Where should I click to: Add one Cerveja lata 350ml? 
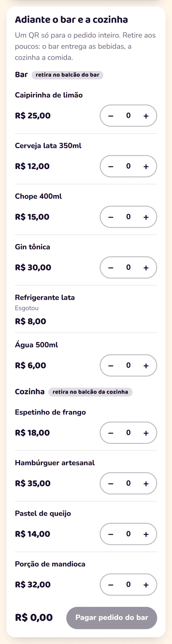pos(146,166)
